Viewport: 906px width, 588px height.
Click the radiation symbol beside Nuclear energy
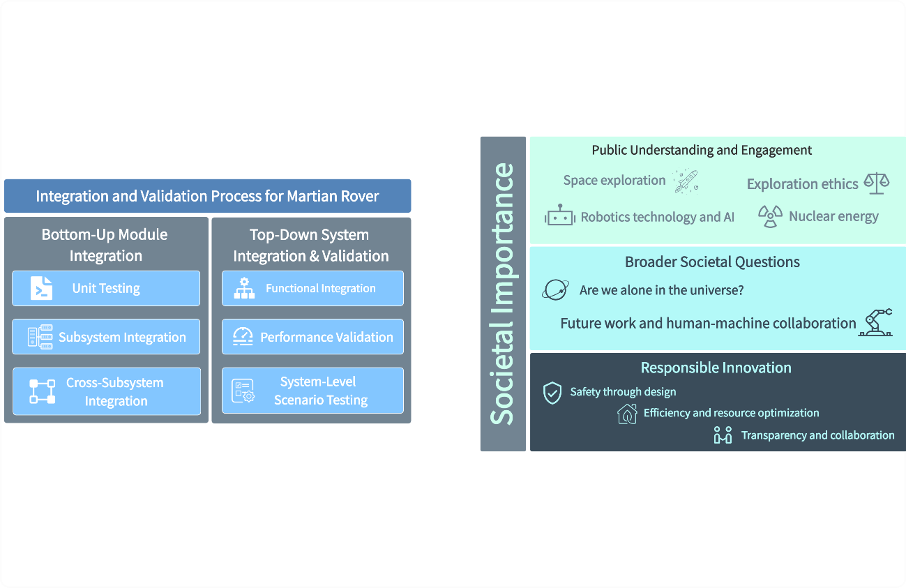[x=771, y=216]
